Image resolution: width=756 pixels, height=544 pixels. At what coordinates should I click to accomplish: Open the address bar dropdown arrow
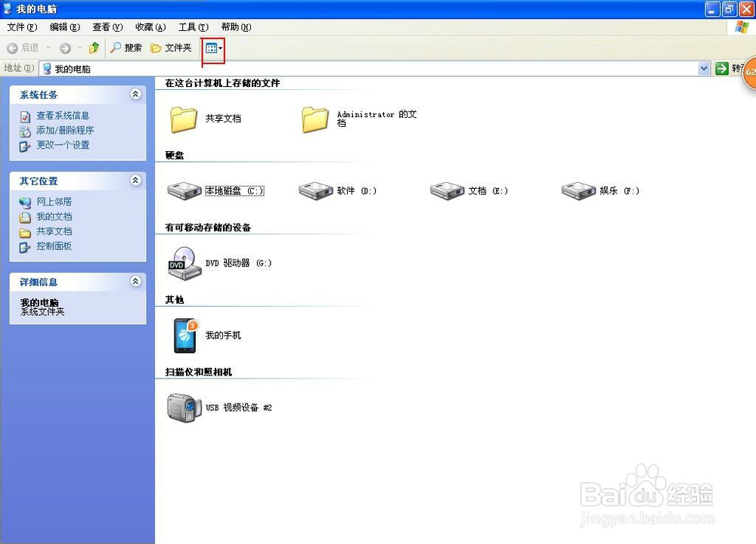[x=704, y=69]
